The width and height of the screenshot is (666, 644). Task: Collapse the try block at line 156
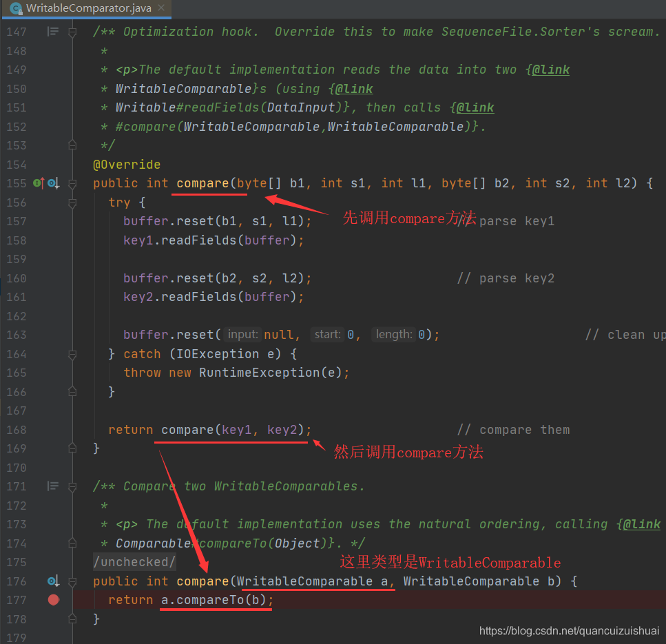click(72, 202)
